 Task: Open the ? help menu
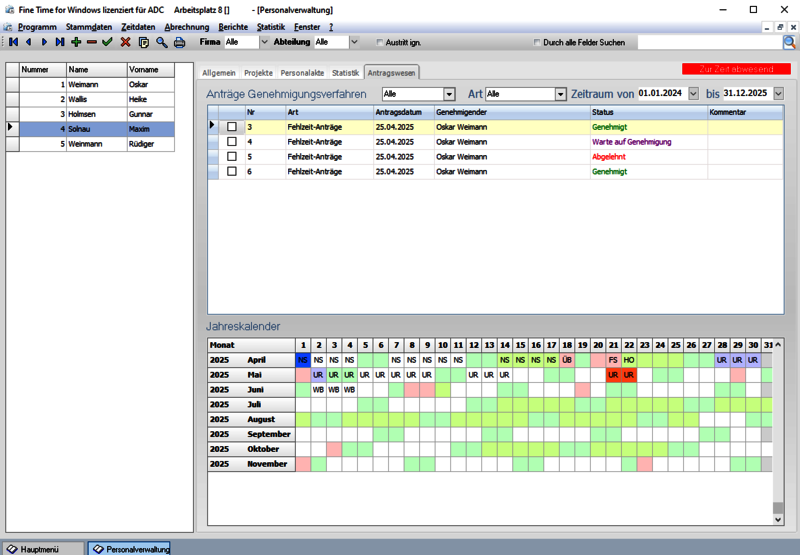tap(331, 27)
